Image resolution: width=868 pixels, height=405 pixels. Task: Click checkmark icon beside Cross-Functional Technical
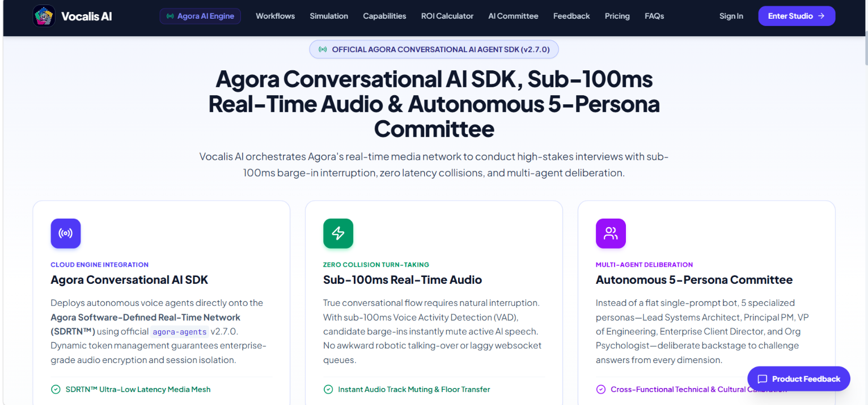601,389
